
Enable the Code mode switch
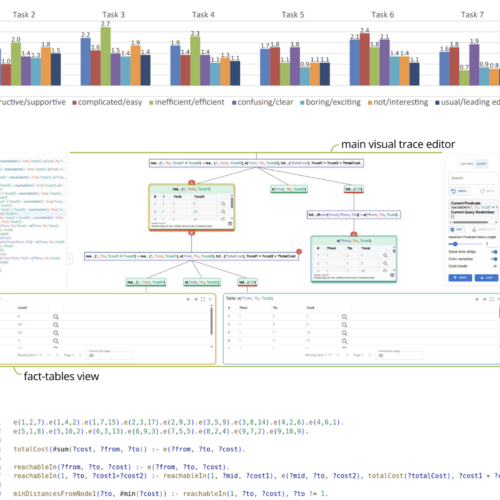click(495, 266)
